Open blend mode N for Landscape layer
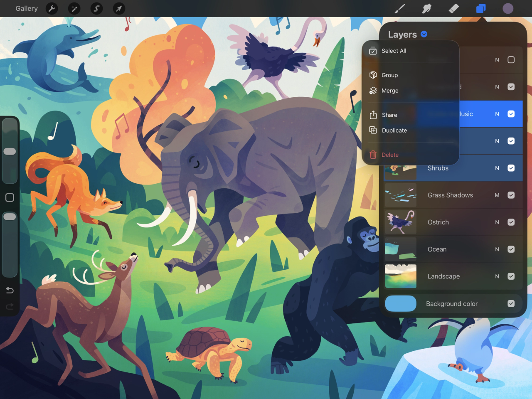The image size is (532, 399). 497,276
